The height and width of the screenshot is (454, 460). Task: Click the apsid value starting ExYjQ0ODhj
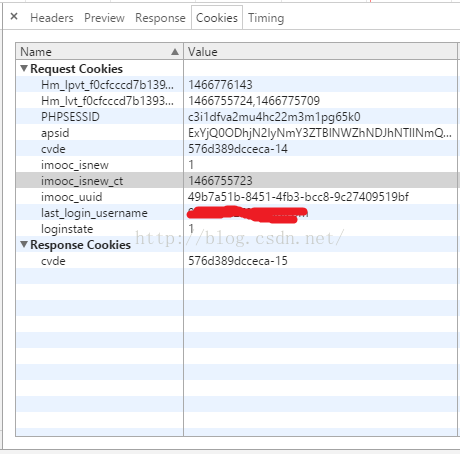[320, 133]
